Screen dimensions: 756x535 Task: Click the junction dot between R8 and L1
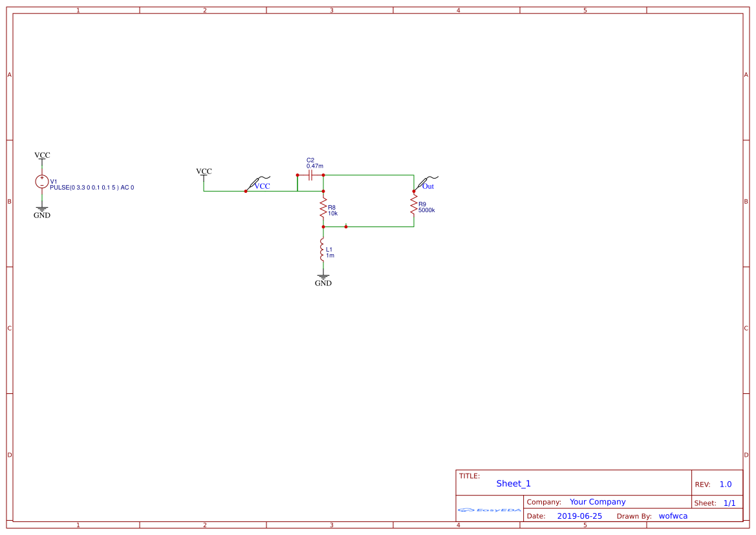pos(323,226)
